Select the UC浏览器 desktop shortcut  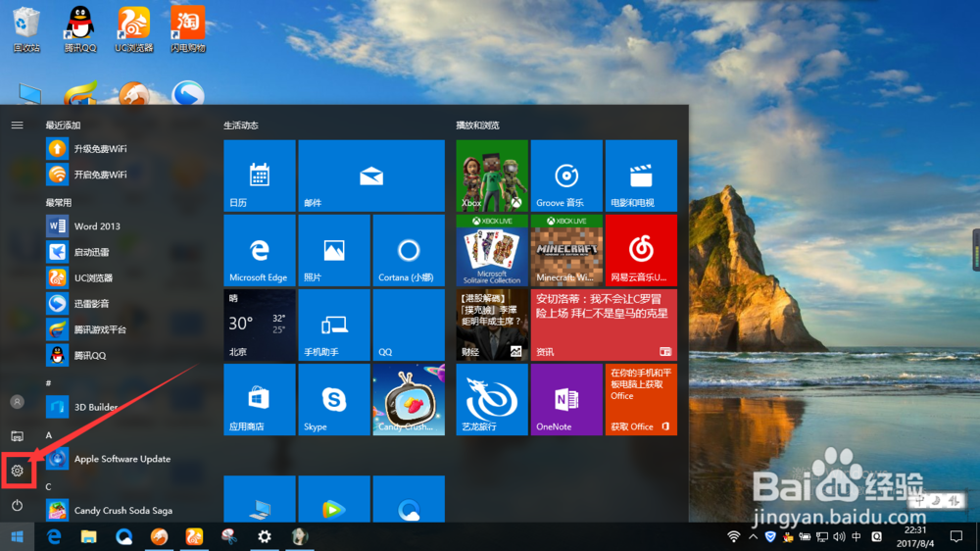[133, 28]
